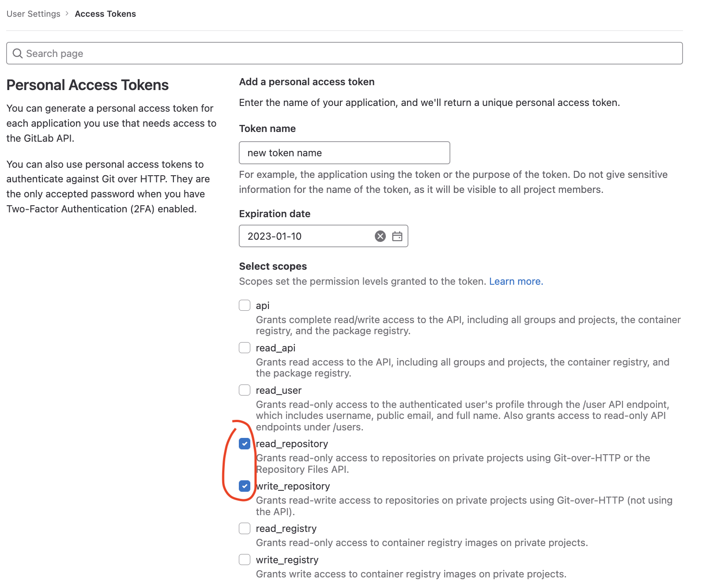
Task: Tick the read_api scope checkbox
Action: coord(245,348)
